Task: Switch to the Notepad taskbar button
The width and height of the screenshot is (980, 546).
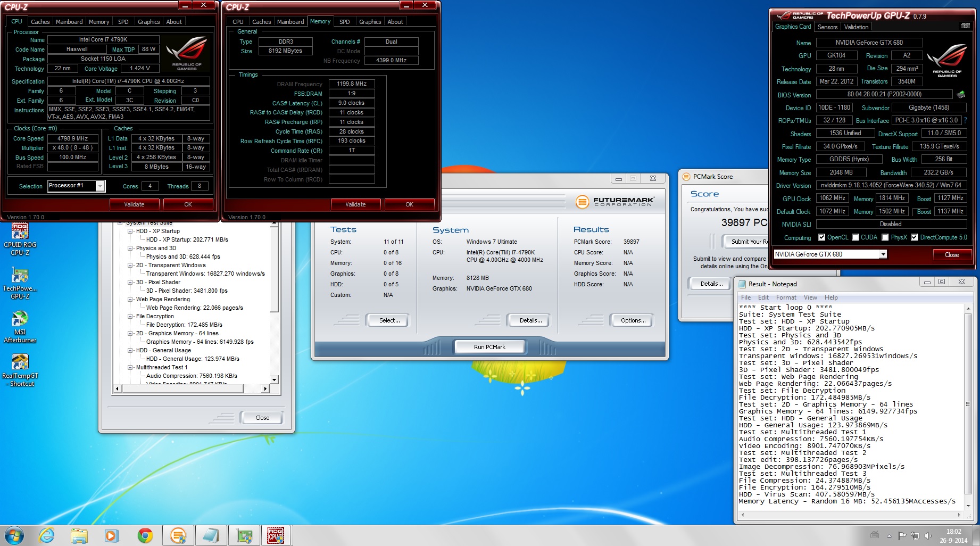Action: (211, 535)
